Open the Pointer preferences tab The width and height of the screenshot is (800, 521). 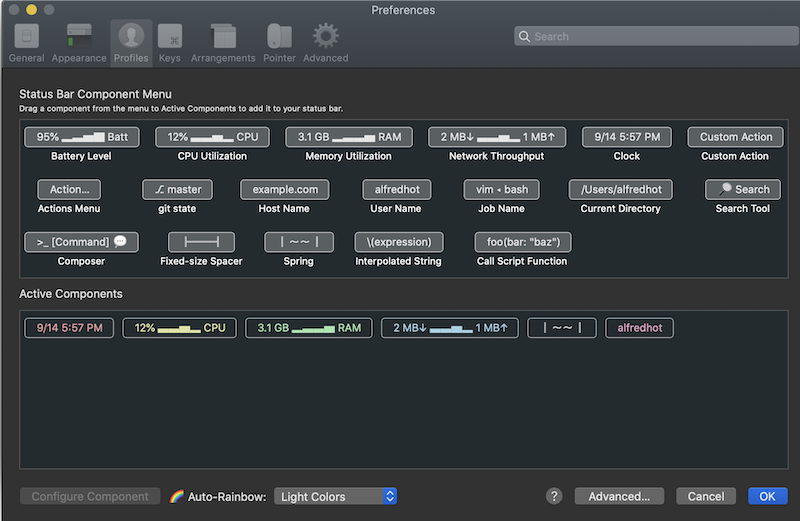279,43
